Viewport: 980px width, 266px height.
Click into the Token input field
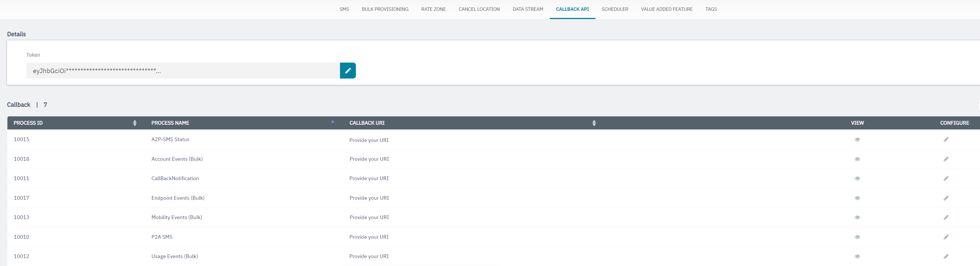coord(182,71)
